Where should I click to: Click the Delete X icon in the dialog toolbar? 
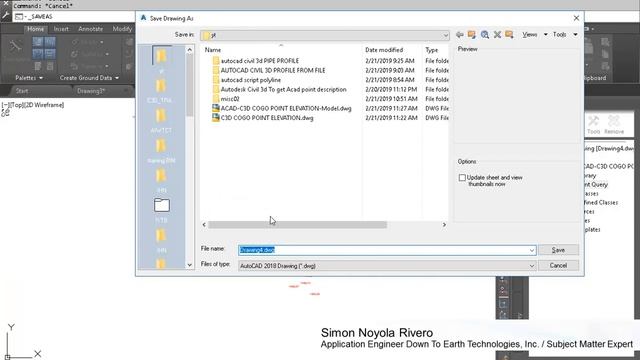click(497, 35)
